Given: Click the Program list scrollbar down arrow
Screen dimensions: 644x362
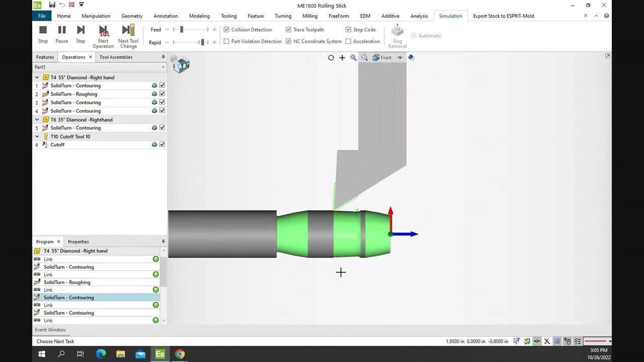Looking at the screenshot, I should (164, 320).
